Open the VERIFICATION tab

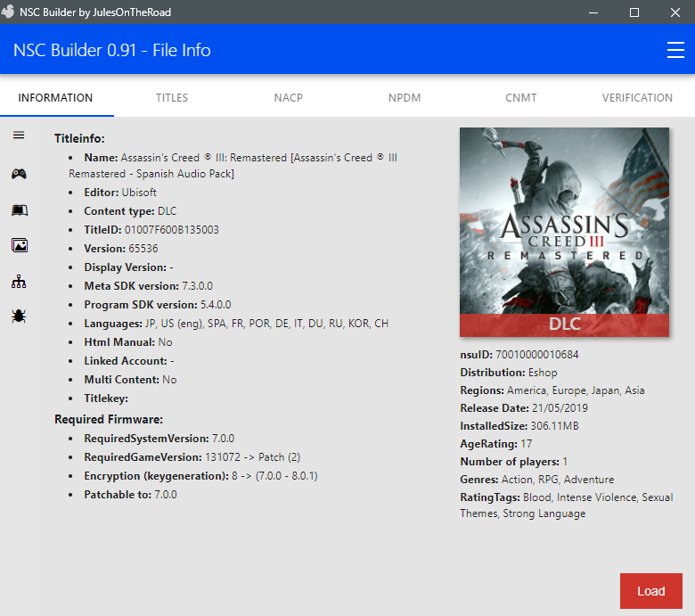(x=637, y=97)
